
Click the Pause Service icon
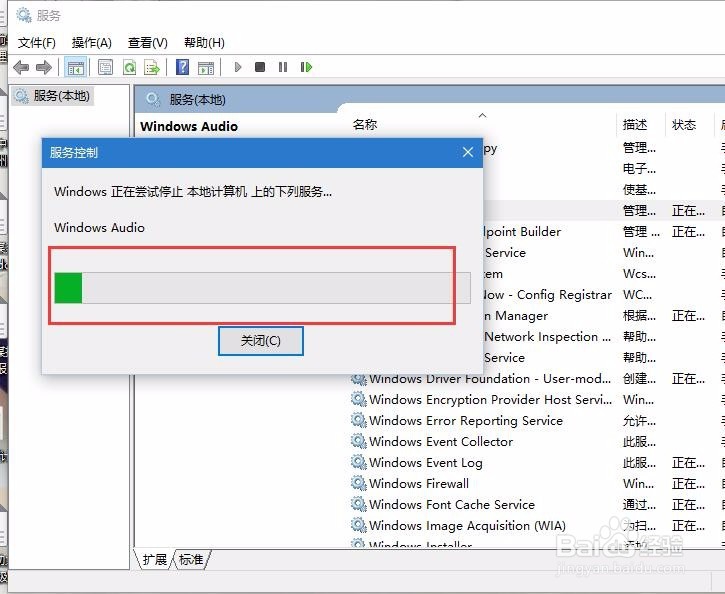point(283,67)
